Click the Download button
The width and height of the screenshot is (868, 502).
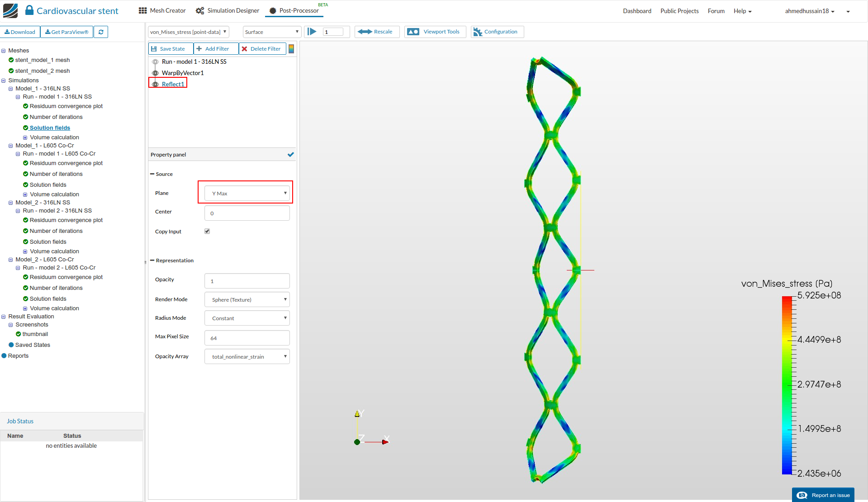point(20,32)
